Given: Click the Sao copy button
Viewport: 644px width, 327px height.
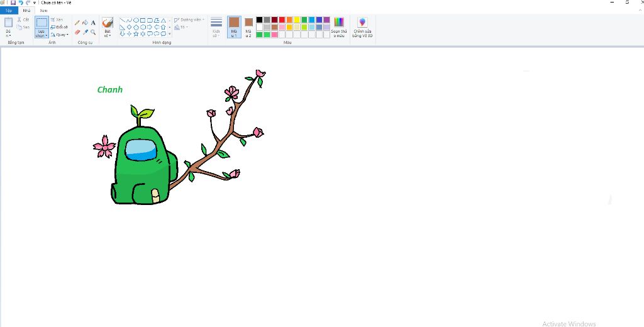Looking at the screenshot, I should (x=23, y=28).
